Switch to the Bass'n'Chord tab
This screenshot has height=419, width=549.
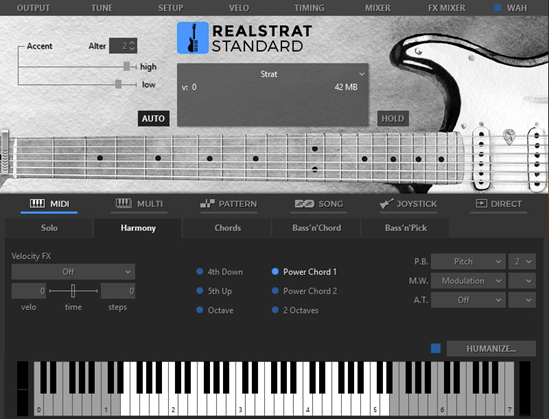point(317,228)
